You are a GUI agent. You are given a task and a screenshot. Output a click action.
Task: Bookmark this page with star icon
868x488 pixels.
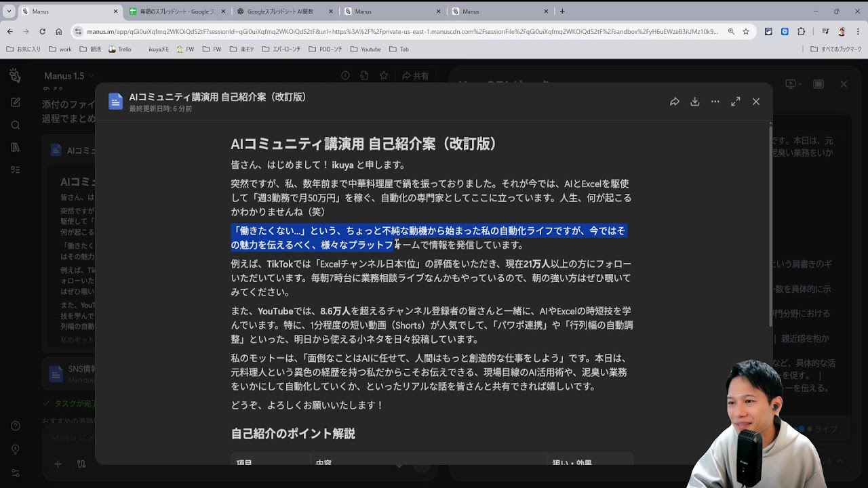746,32
